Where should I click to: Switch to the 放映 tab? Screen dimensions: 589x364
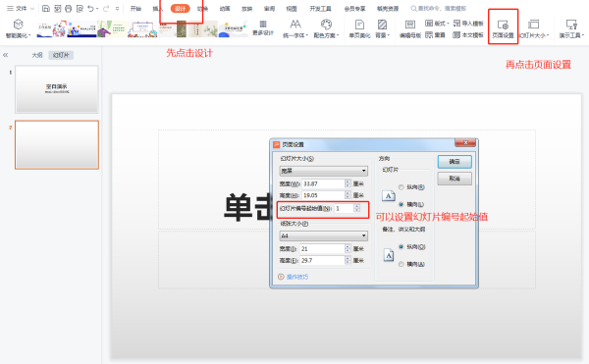(x=246, y=8)
